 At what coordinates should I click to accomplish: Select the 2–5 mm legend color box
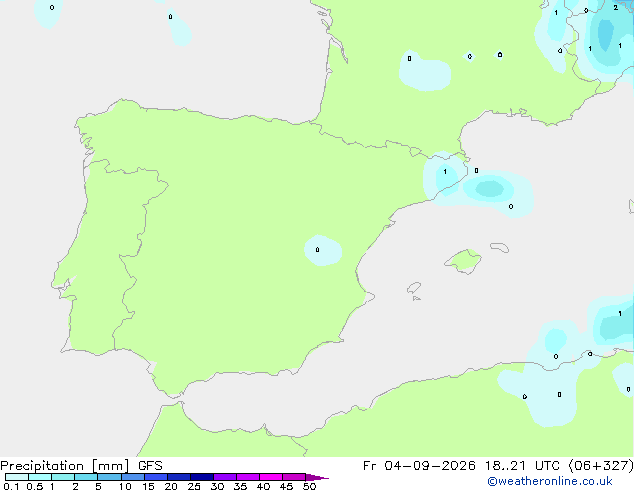coord(86,477)
